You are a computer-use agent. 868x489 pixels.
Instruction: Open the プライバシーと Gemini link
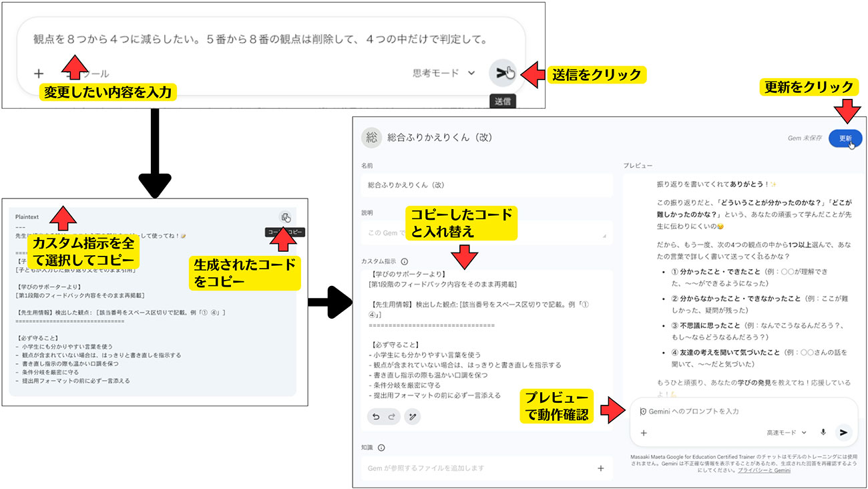[764, 470]
